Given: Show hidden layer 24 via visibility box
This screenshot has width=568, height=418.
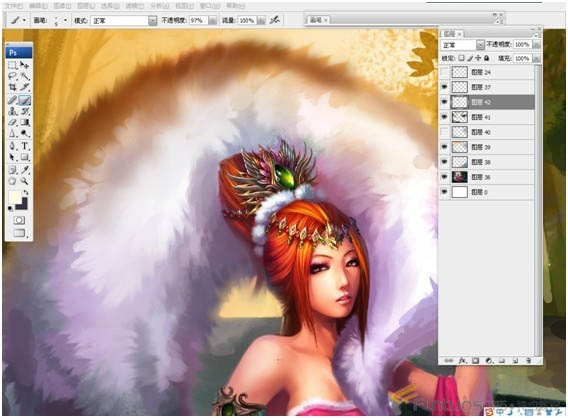Looking at the screenshot, I should [444, 72].
